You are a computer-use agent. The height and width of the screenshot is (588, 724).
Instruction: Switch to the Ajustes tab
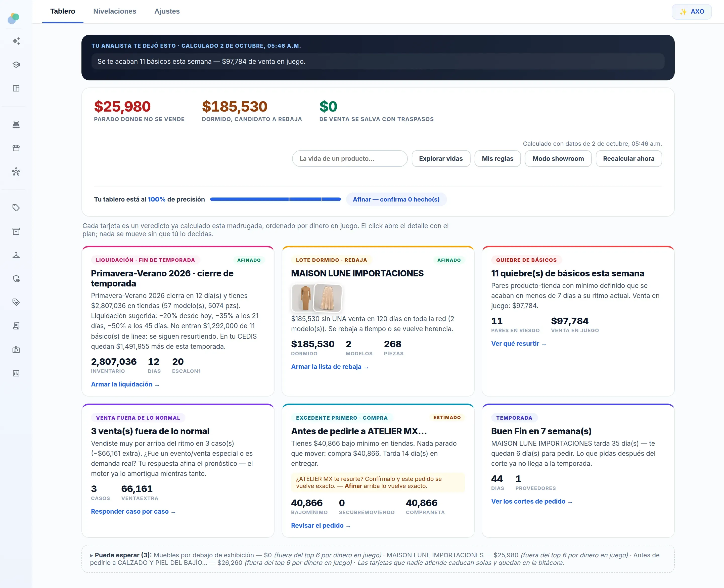(x=167, y=11)
